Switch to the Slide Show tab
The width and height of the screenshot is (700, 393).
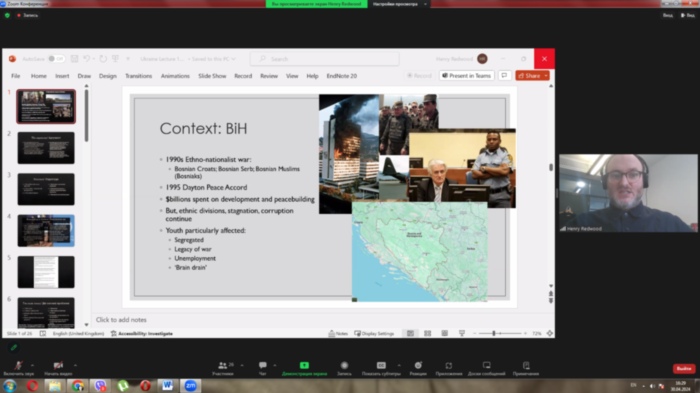pyautogui.click(x=212, y=76)
